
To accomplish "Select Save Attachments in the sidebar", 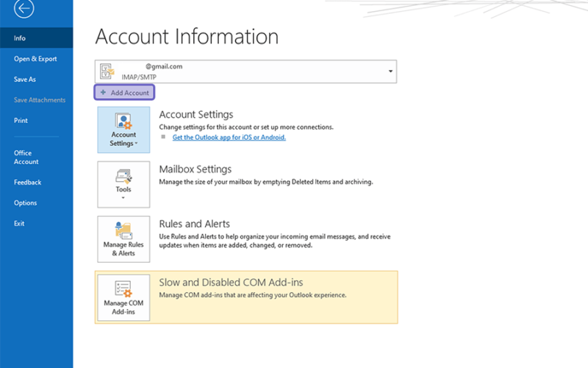I will [x=36, y=100].
